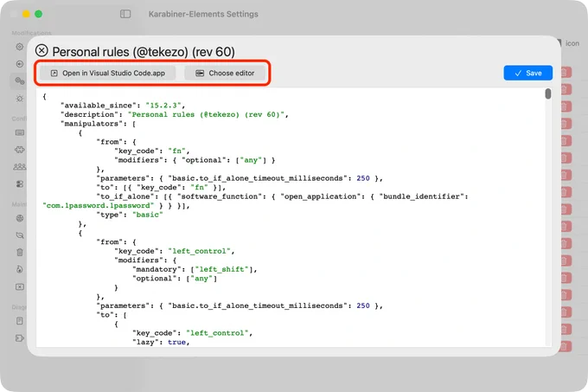Select Complex Modifications double-gear sidebar icon
588x392 pixels.
point(20,81)
